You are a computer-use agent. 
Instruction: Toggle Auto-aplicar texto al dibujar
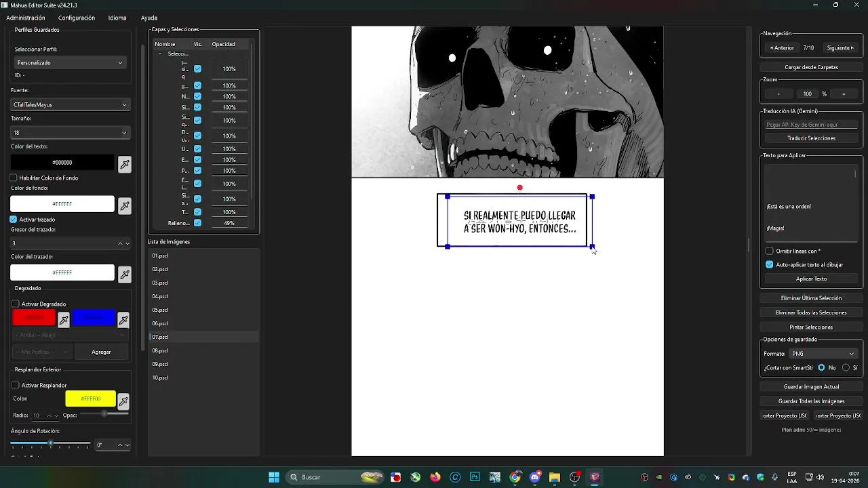[770, 264]
